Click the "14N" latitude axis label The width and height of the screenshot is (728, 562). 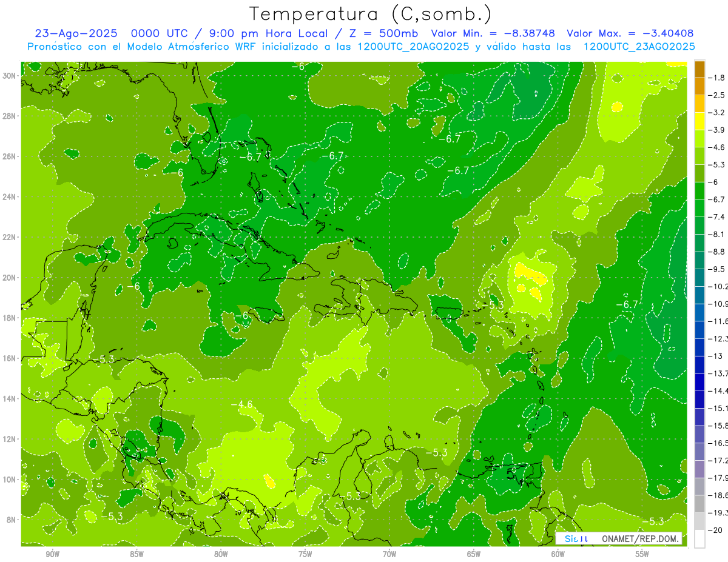(10, 399)
